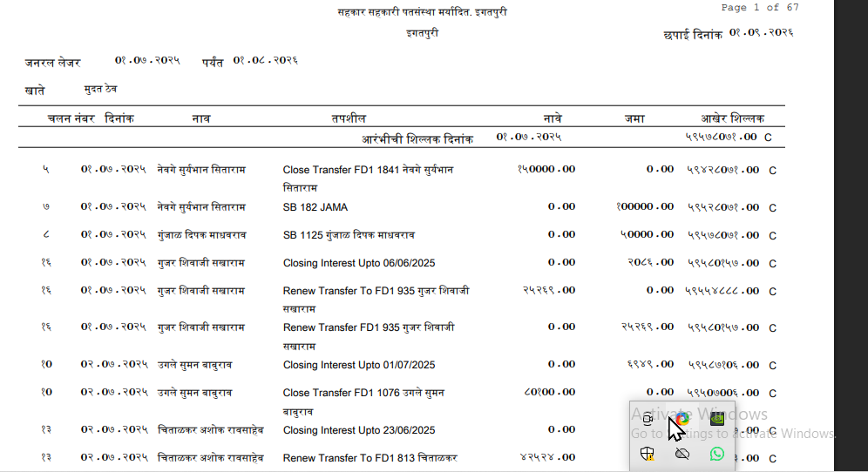
Task: Click the 'छपाई दिनांक' print date label
Action: pyautogui.click(x=693, y=35)
